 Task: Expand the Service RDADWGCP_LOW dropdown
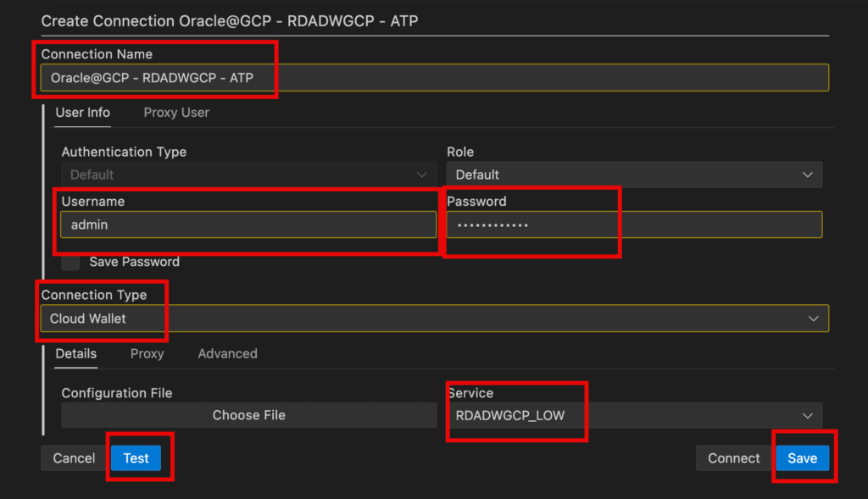point(634,415)
